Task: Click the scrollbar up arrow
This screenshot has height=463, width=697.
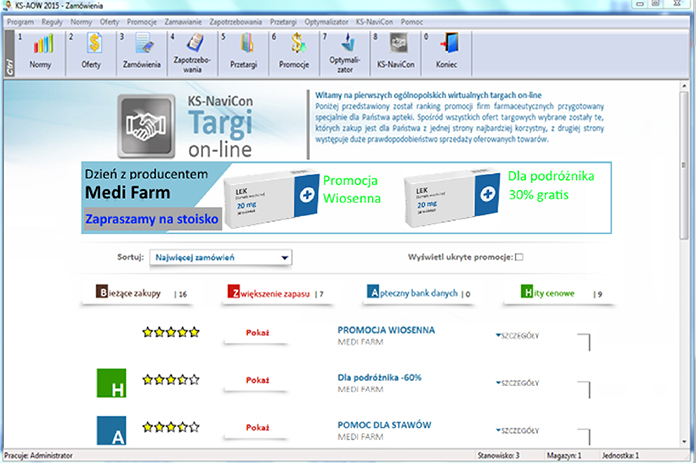Action: [x=684, y=86]
